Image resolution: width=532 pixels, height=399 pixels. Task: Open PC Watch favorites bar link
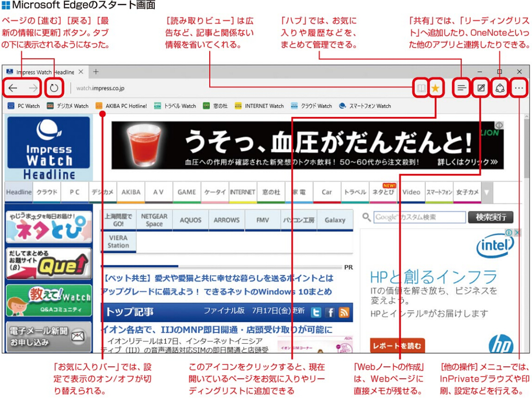24,106
